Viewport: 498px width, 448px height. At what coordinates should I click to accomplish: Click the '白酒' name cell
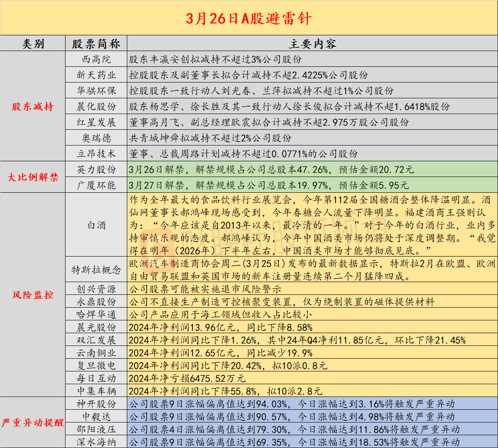pos(96,225)
